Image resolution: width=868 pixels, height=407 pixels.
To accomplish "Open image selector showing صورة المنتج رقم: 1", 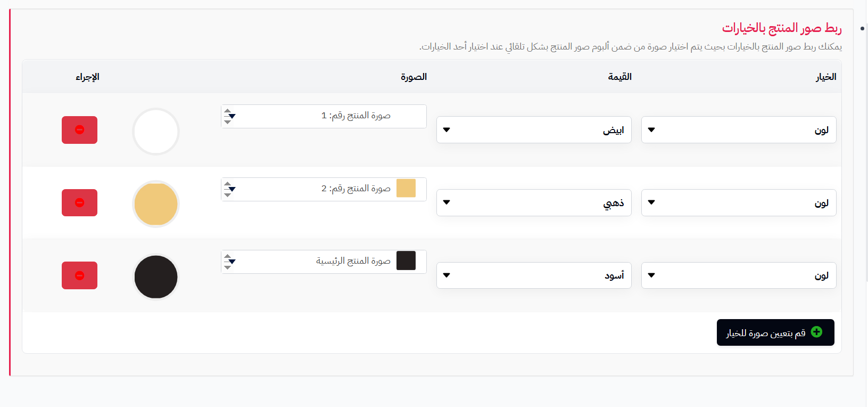I will [x=324, y=116].
